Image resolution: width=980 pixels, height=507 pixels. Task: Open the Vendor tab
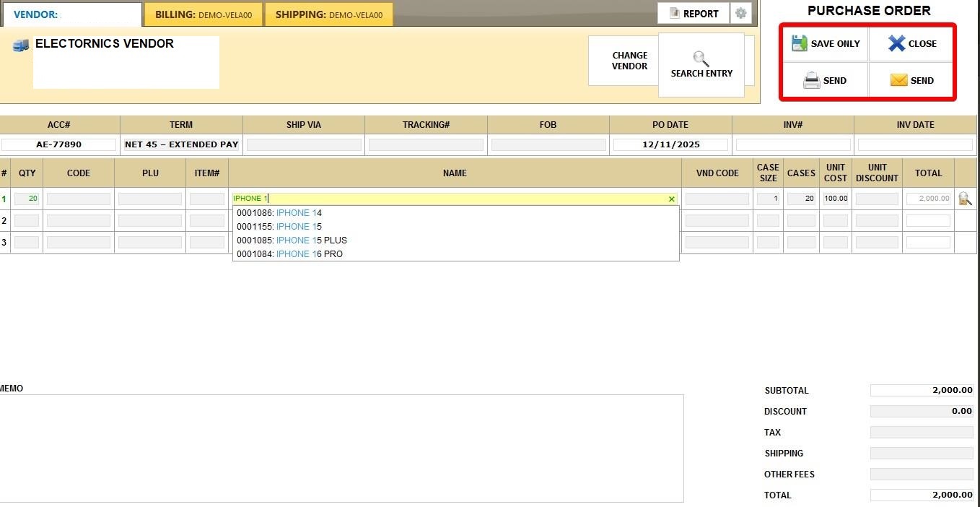coord(71,14)
